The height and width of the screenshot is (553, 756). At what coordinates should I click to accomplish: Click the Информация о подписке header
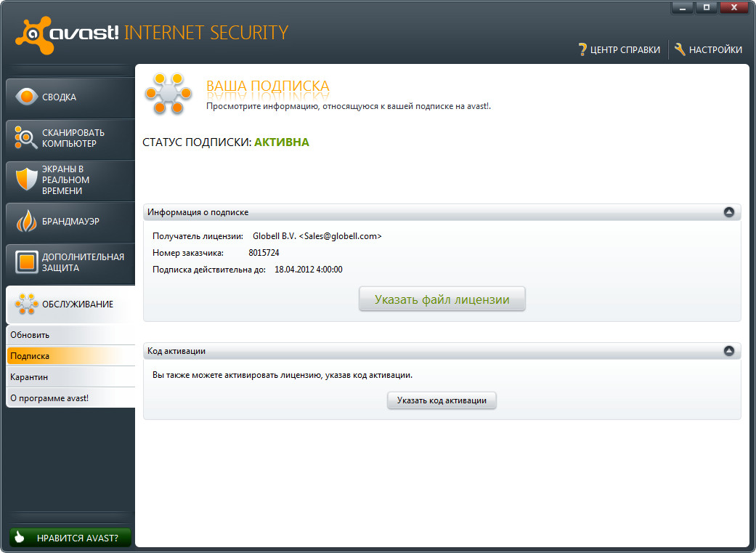coord(442,212)
